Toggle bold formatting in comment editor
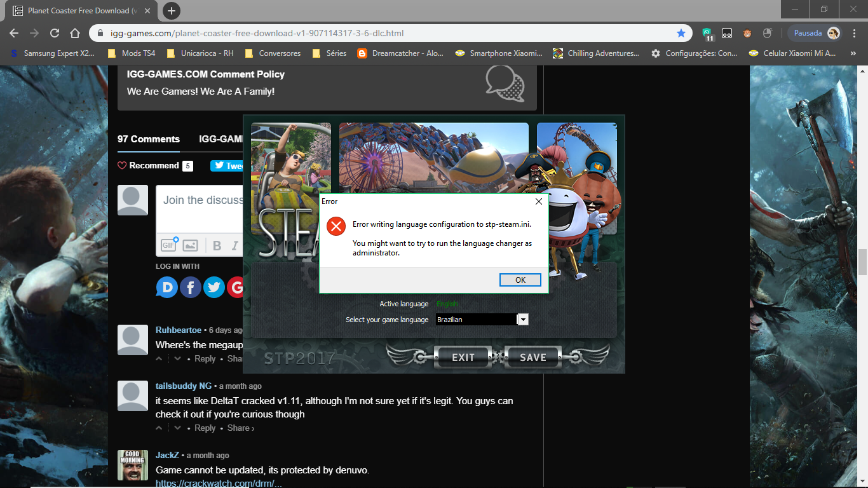 [217, 245]
